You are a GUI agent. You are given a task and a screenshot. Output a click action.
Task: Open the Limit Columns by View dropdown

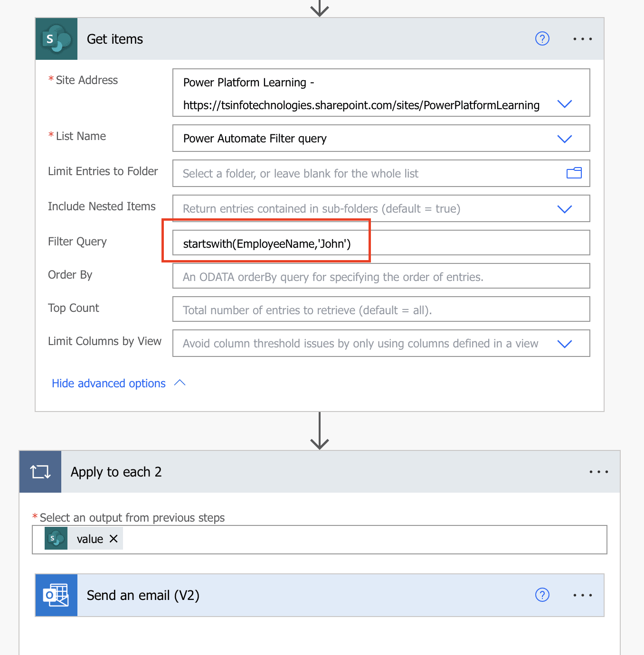click(x=565, y=343)
